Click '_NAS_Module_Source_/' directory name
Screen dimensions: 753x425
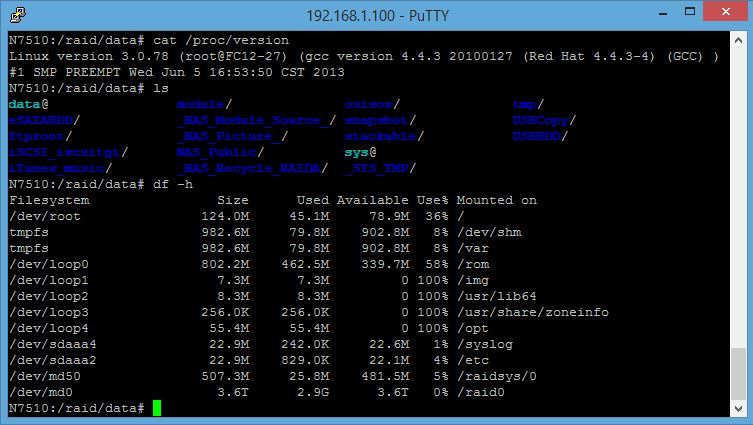(x=256, y=120)
